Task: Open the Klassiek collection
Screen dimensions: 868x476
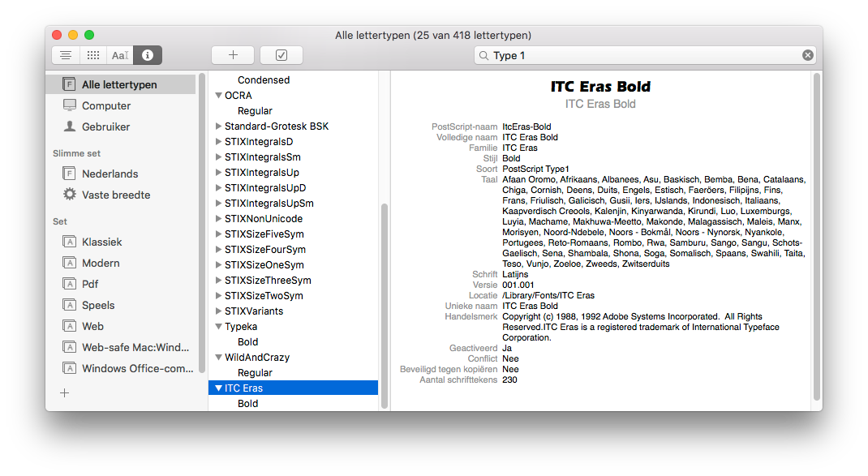Action: click(x=102, y=242)
